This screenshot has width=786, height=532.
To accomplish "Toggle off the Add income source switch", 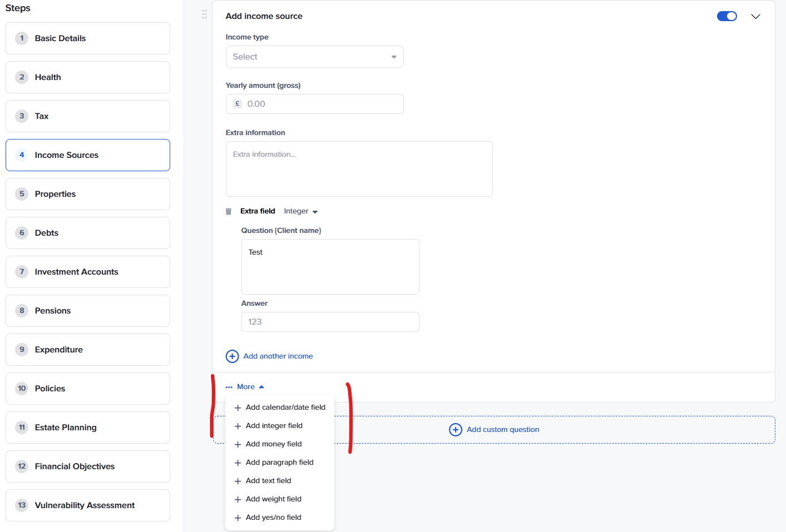I will coord(726,16).
